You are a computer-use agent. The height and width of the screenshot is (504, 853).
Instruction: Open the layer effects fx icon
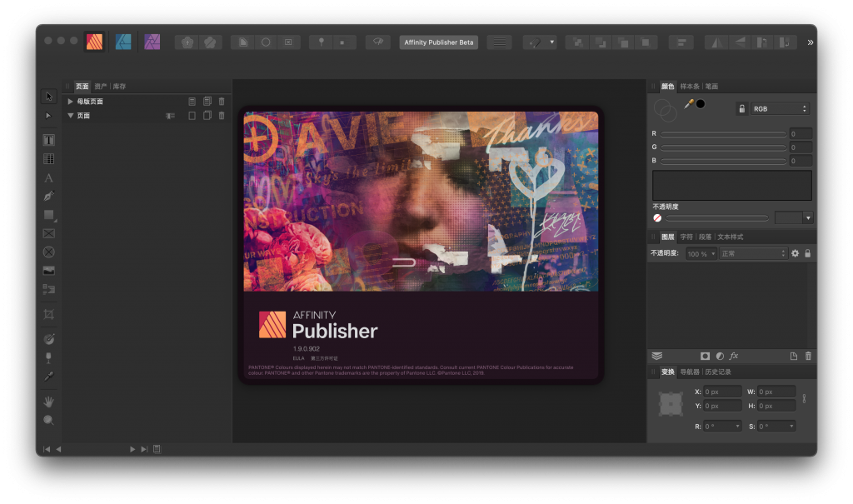point(734,356)
